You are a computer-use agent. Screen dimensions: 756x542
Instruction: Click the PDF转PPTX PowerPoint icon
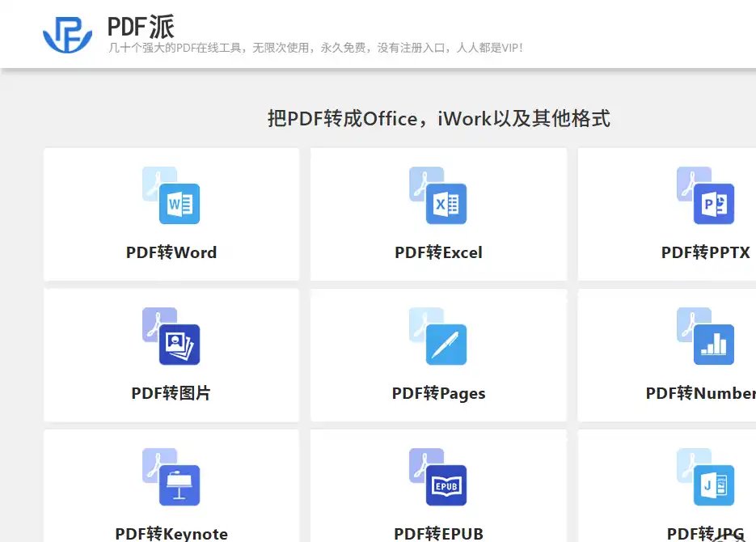coord(705,195)
